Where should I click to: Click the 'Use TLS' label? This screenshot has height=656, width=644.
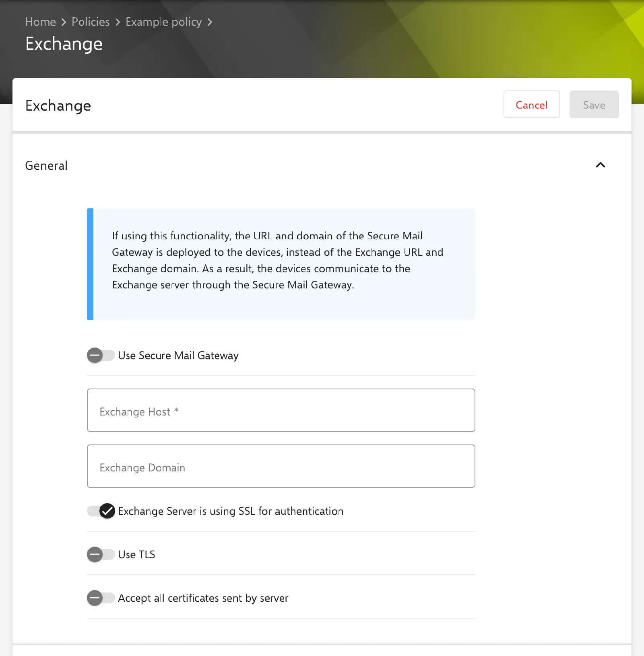[x=136, y=554]
